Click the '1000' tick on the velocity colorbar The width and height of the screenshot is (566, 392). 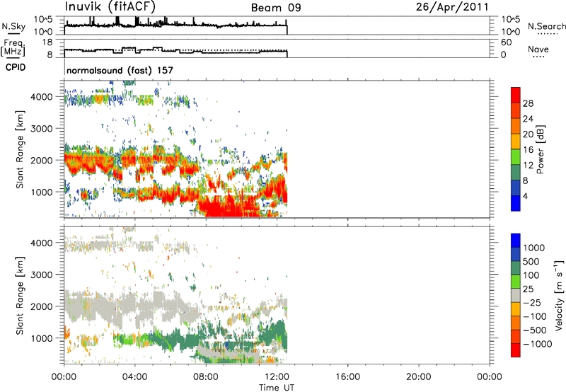534,248
